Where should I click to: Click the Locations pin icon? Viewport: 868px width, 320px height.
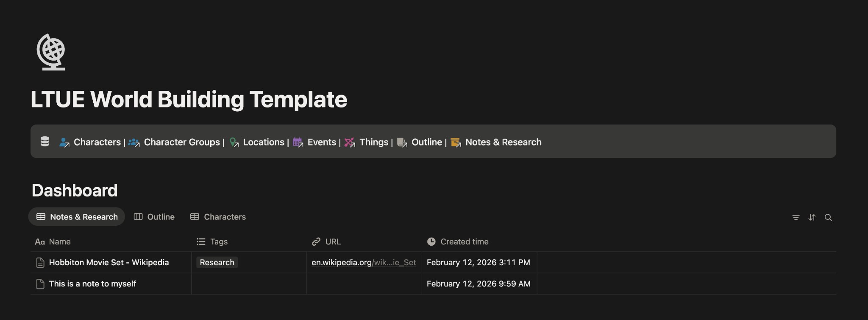point(234,143)
